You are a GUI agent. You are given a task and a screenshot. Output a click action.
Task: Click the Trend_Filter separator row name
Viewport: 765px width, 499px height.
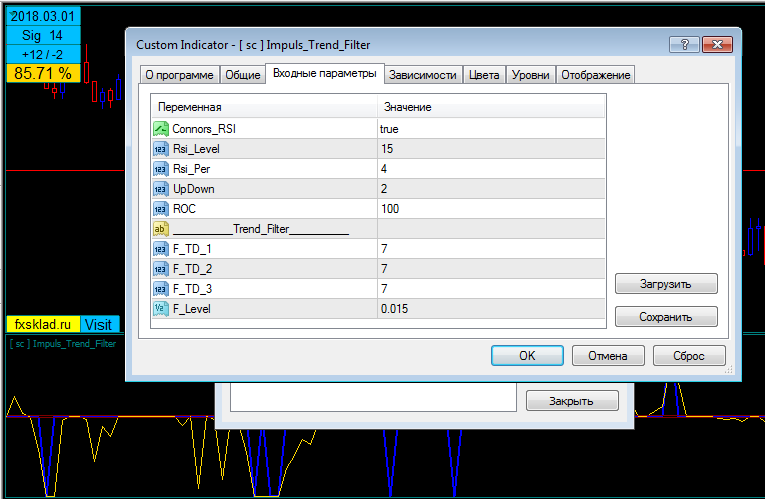click(261, 229)
